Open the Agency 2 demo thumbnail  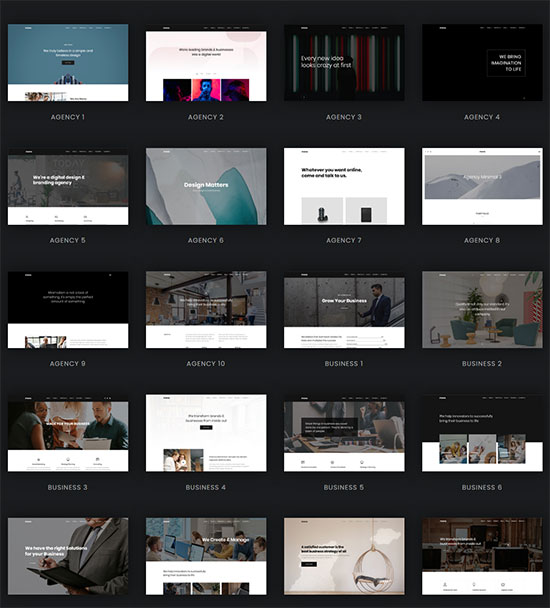206,63
